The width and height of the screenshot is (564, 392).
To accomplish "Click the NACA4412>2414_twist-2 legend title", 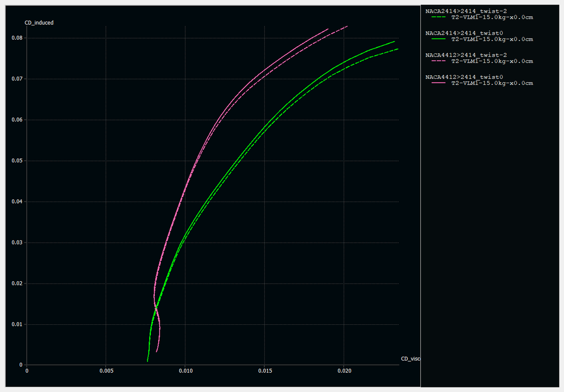I will point(466,55).
